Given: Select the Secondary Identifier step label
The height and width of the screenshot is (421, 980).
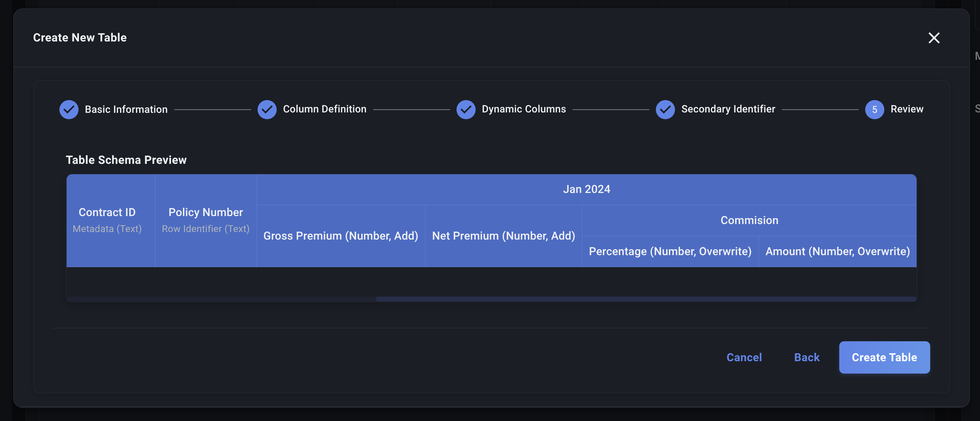Looking at the screenshot, I should click(x=728, y=109).
